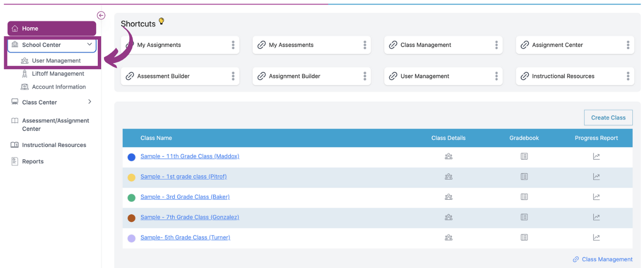
Task: Click lavender color dot for 5th Grade Class
Action: 132,238
